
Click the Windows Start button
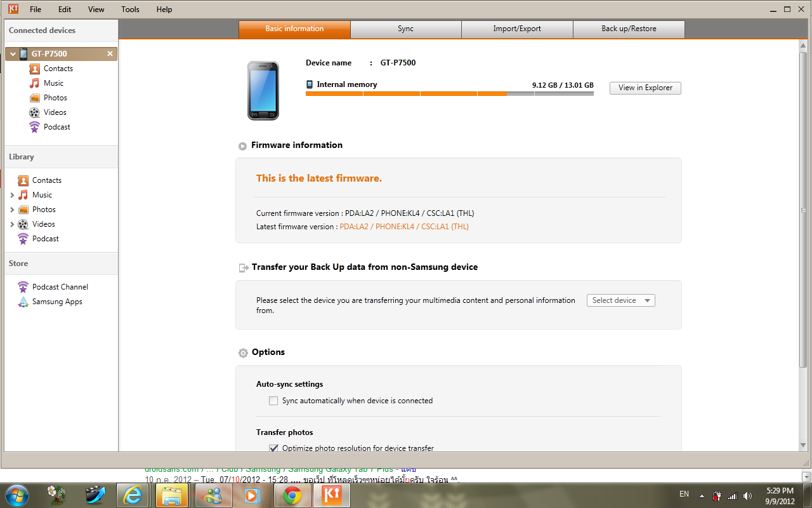tap(16, 495)
